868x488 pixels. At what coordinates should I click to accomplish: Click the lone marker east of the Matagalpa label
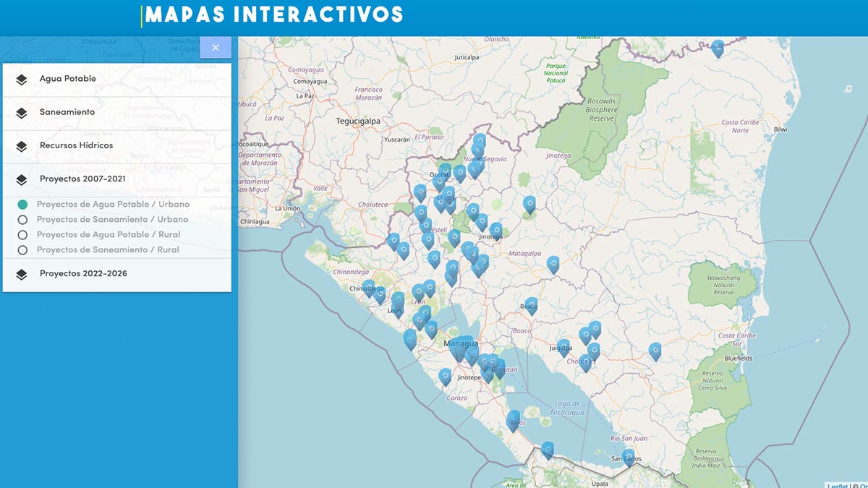click(553, 265)
